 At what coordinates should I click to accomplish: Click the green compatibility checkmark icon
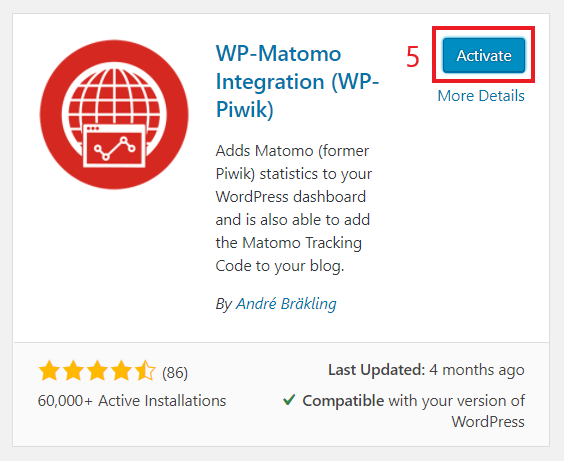[x=289, y=400]
